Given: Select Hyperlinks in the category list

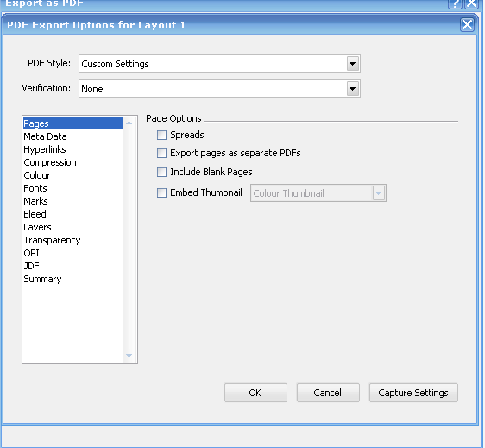Looking at the screenshot, I should coord(45,149).
